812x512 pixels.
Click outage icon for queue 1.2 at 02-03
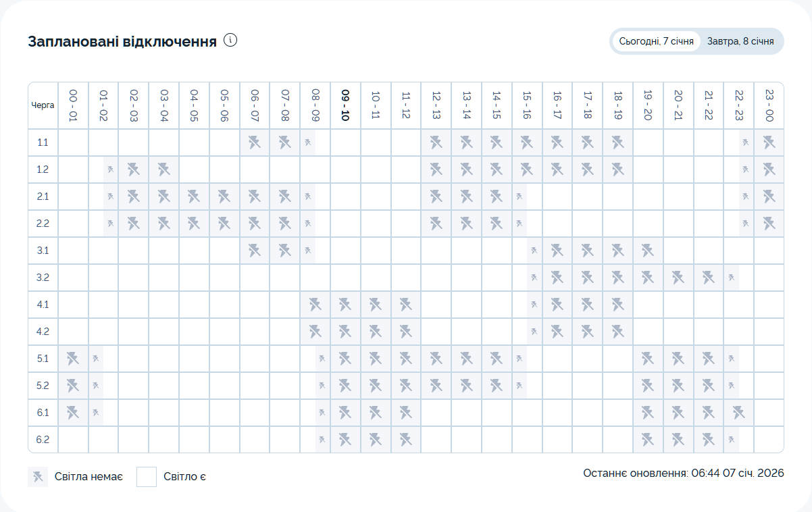pos(134,170)
